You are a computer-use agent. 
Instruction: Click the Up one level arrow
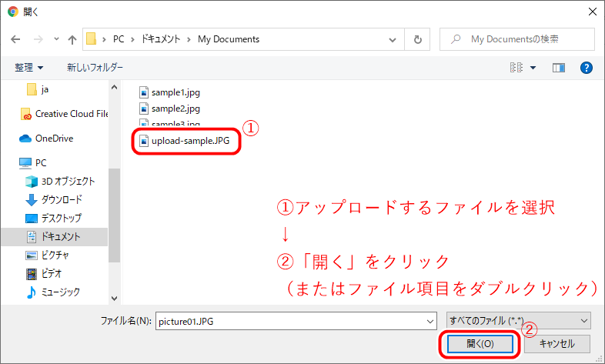(72, 39)
